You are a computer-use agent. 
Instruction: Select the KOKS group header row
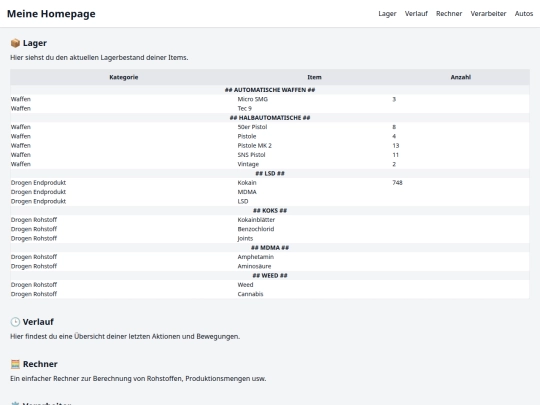pos(270,211)
